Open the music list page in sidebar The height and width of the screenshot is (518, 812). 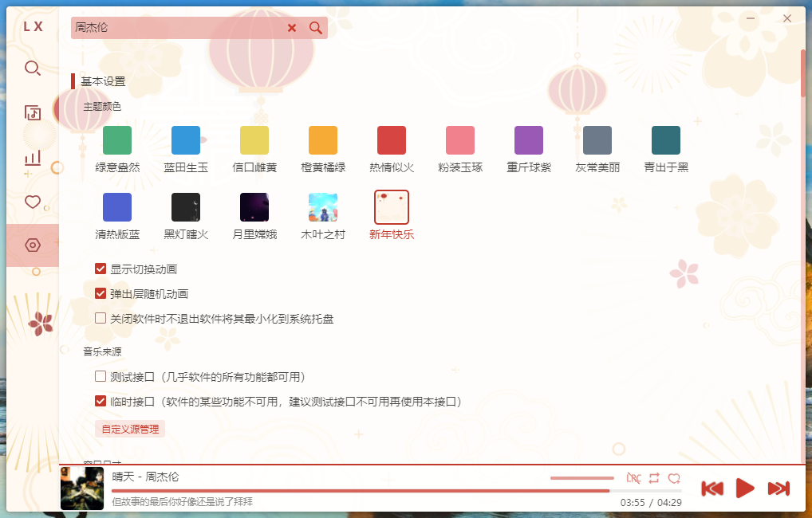click(x=32, y=113)
